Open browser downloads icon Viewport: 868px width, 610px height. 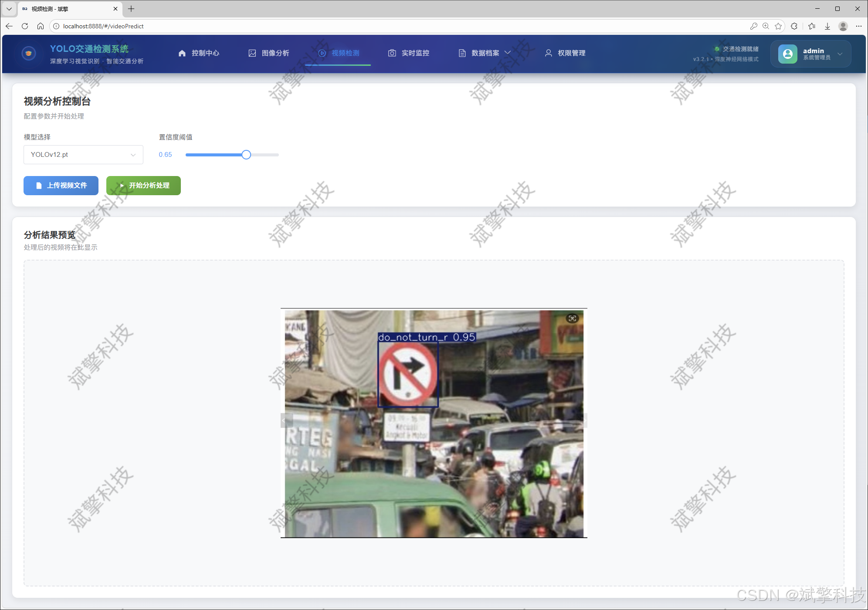(x=827, y=26)
